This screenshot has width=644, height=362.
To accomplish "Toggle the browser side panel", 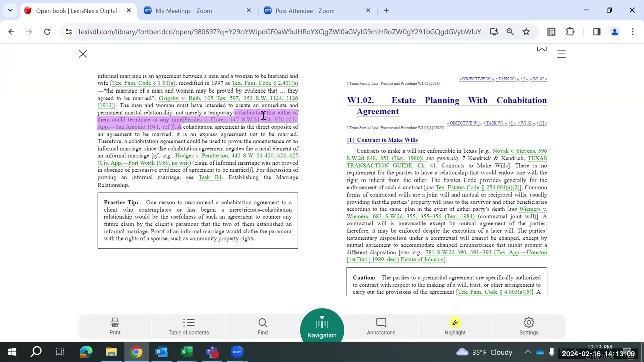I will click(x=597, y=32).
